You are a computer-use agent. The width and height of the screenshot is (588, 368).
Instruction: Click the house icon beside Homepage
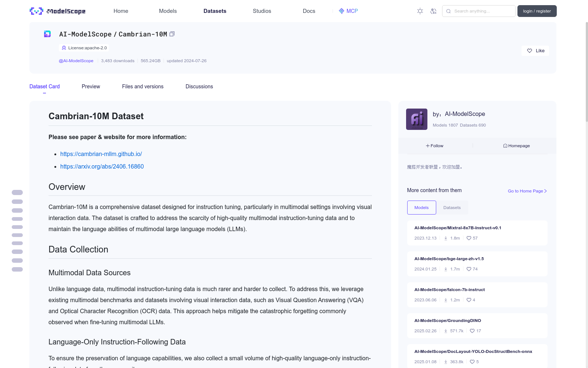tap(505, 146)
